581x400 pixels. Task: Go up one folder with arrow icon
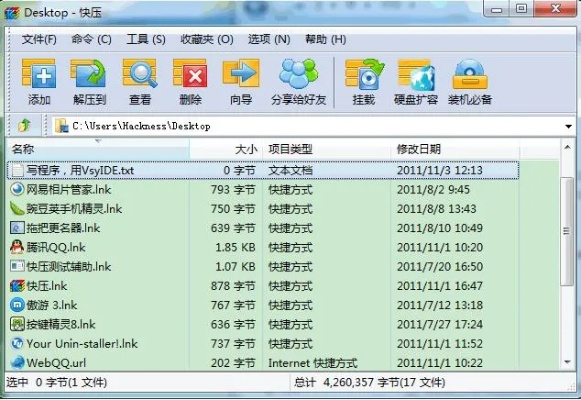pyautogui.click(x=24, y=126)
